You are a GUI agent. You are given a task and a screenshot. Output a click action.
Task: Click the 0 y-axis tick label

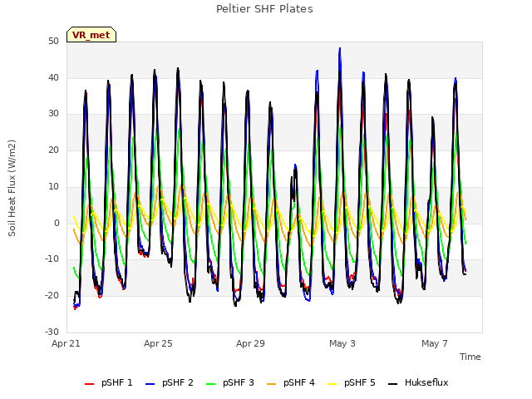(57, 223)
